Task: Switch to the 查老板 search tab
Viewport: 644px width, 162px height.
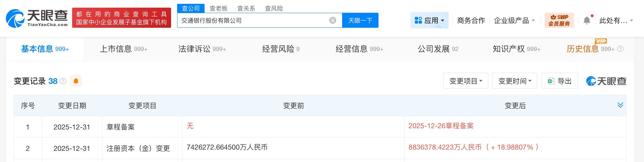Action: [x=219, y=8]
